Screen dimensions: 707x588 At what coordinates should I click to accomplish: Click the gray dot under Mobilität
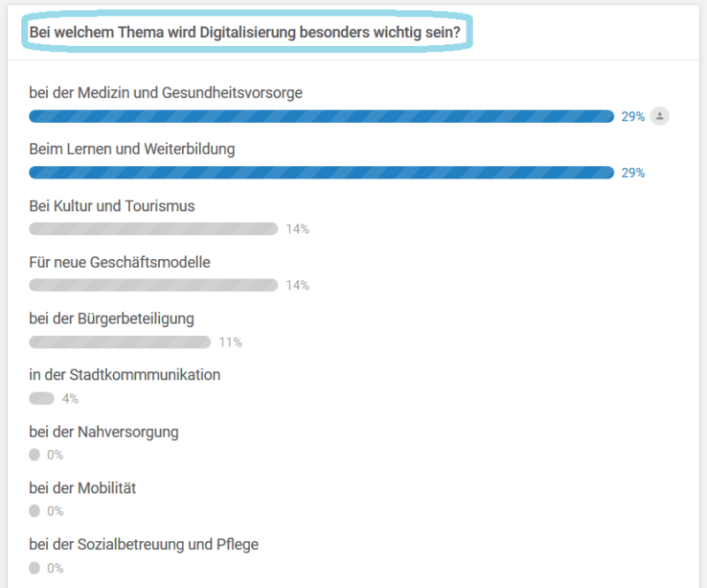34,511
